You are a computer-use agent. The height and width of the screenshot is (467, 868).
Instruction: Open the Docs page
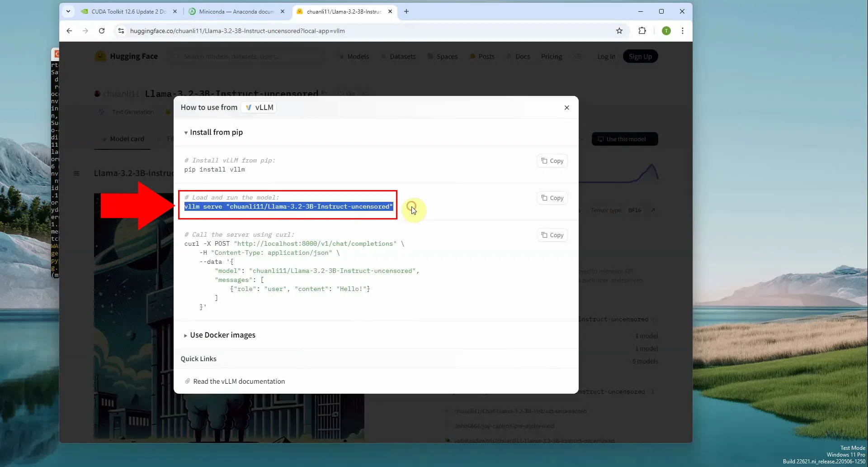(x=518, y=57)
